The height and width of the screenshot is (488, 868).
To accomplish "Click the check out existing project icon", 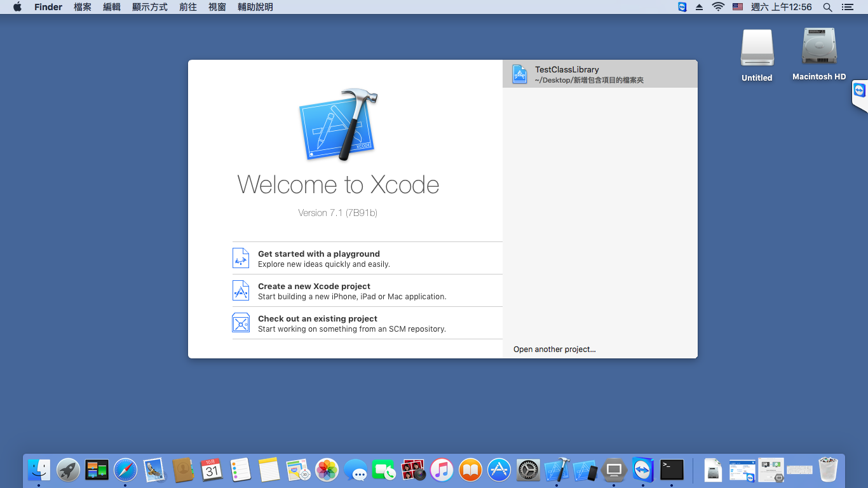I will tap(241, 323).
